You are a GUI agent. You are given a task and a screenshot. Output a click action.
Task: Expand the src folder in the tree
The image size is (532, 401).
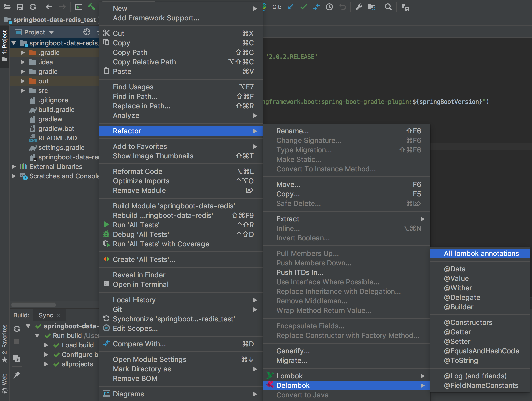click(23, 91)
